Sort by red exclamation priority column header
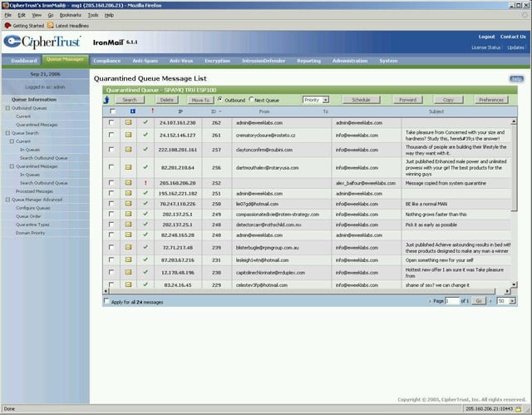Screen dimensions: 532x415 [x=153, y=111]
